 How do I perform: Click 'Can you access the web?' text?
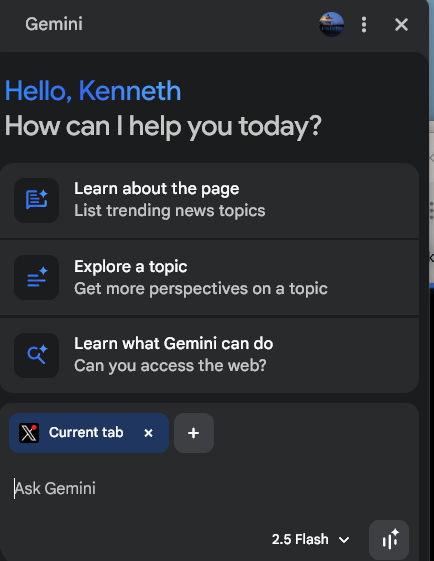click(x=170, y=366)
